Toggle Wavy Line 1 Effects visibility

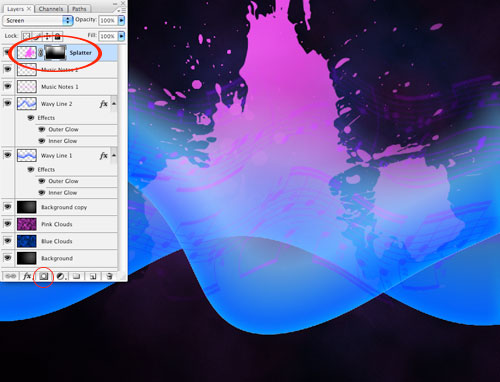click(x=31, y=169)
